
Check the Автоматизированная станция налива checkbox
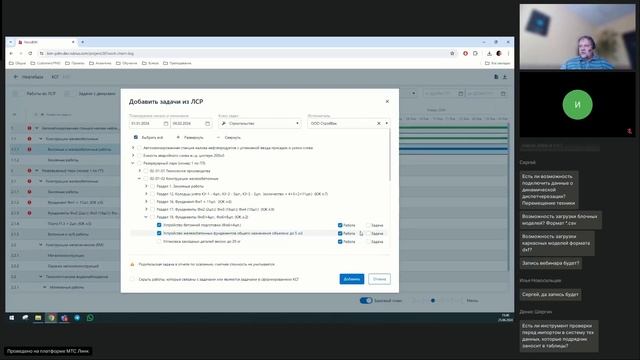tap(139, 148)
